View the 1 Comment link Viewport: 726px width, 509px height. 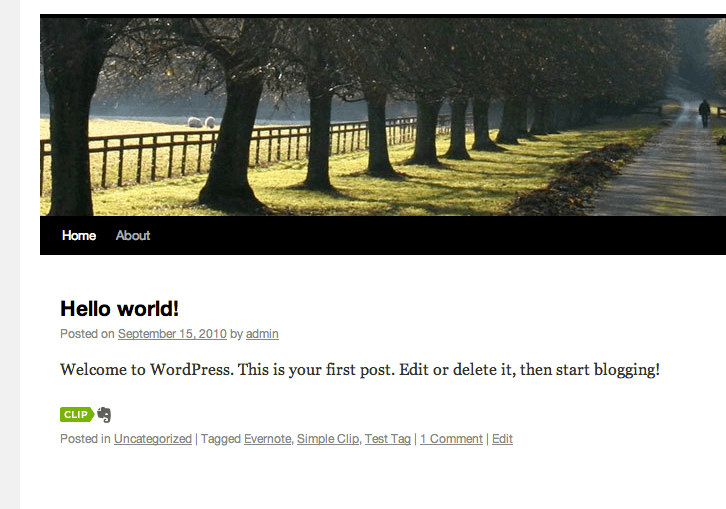tap(451, 439)
